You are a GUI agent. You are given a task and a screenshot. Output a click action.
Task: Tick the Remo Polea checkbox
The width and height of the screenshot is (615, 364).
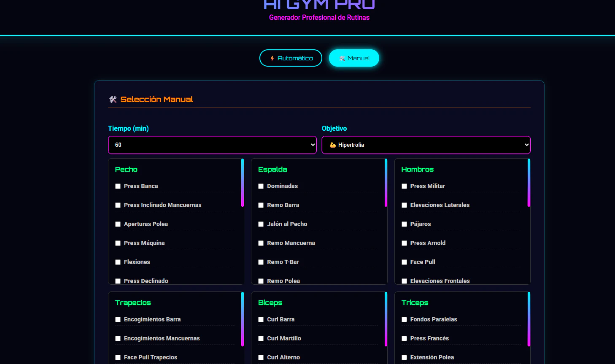(x=261, y=281)
